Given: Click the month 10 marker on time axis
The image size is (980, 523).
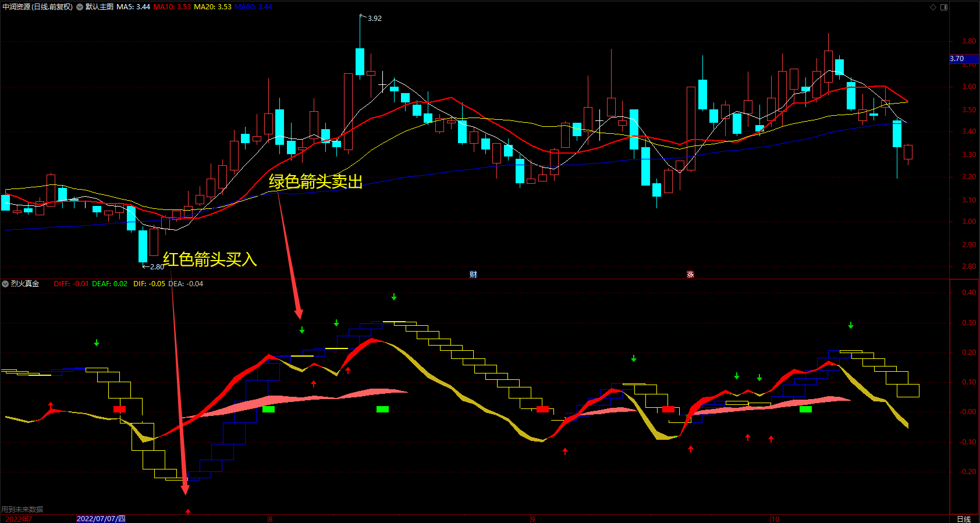Looking at the screenshot, I should coord(775,519).
